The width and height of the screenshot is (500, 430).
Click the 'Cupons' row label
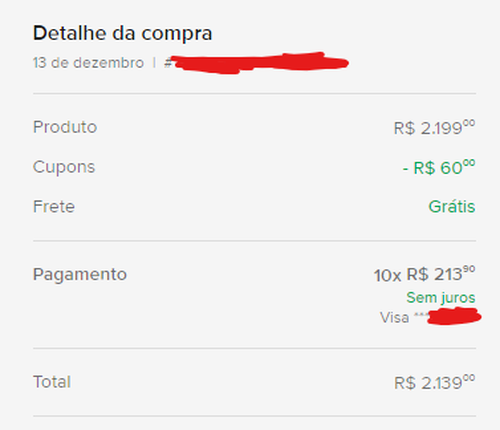pyautogui.click(x=64, y=167)
